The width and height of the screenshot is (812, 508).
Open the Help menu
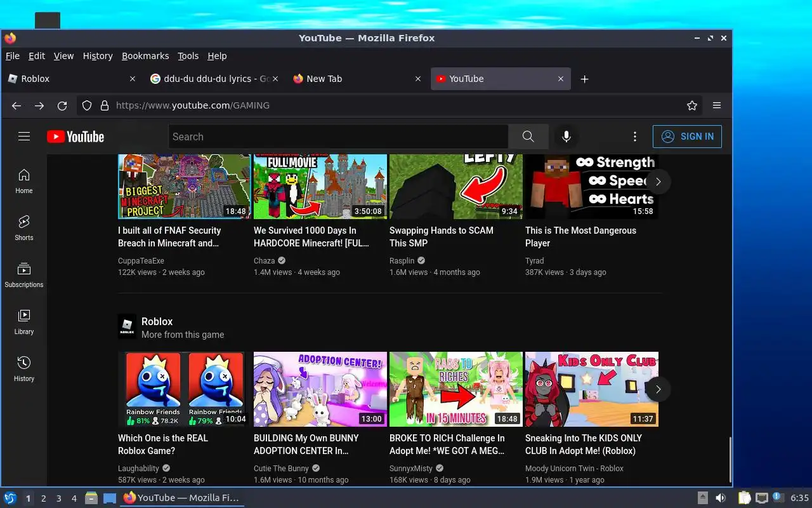(217, 56)
